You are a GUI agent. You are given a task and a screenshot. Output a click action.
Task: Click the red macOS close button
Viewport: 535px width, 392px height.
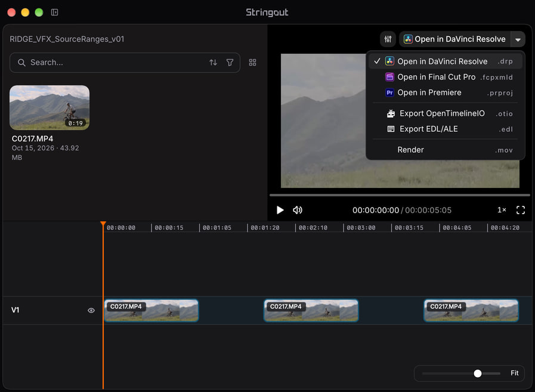[11, 13]
